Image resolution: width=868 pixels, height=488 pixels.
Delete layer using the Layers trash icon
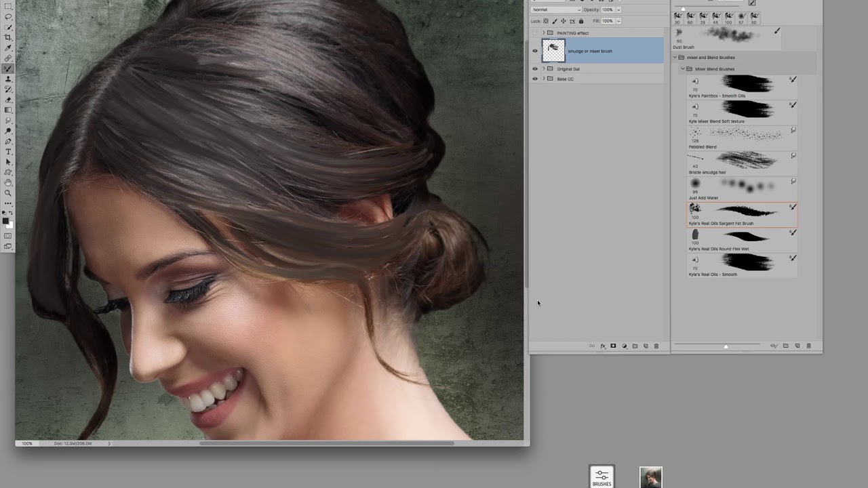(x=656, y=346)
